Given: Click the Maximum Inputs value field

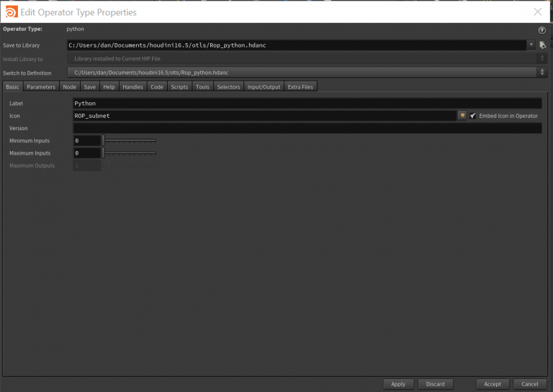Looking at the screenshot, I should (x=86, y=153).
